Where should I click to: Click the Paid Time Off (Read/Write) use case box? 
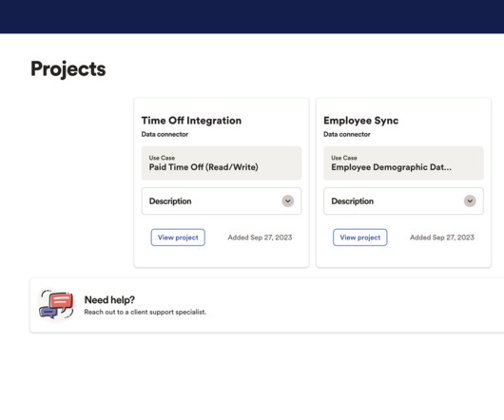(x=222, y=163)
